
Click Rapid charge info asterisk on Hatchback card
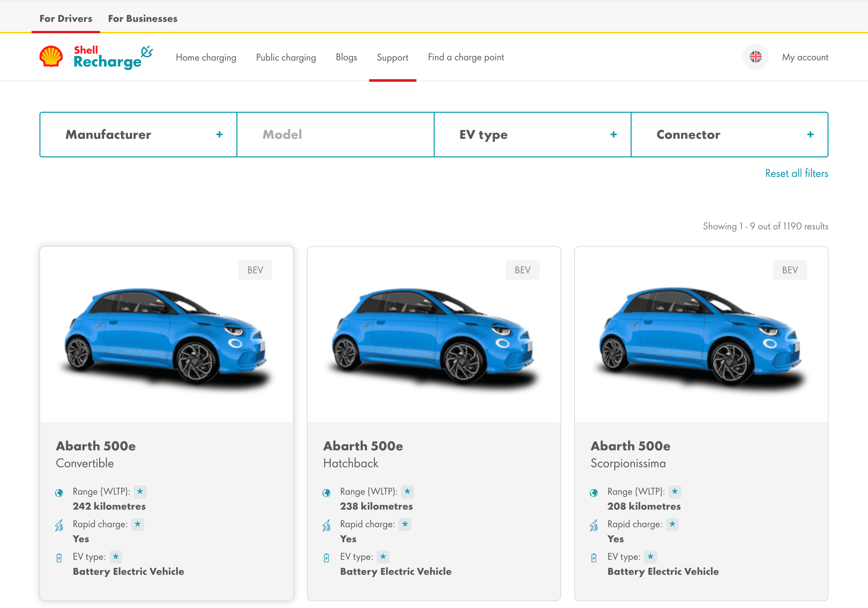coord(405,524)
